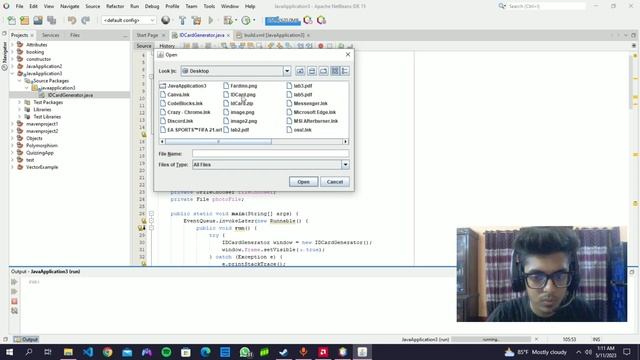The image size is (640, 360).
Task: Click the memory usage bar in toolbar
Action: click(x=283, y=20)
